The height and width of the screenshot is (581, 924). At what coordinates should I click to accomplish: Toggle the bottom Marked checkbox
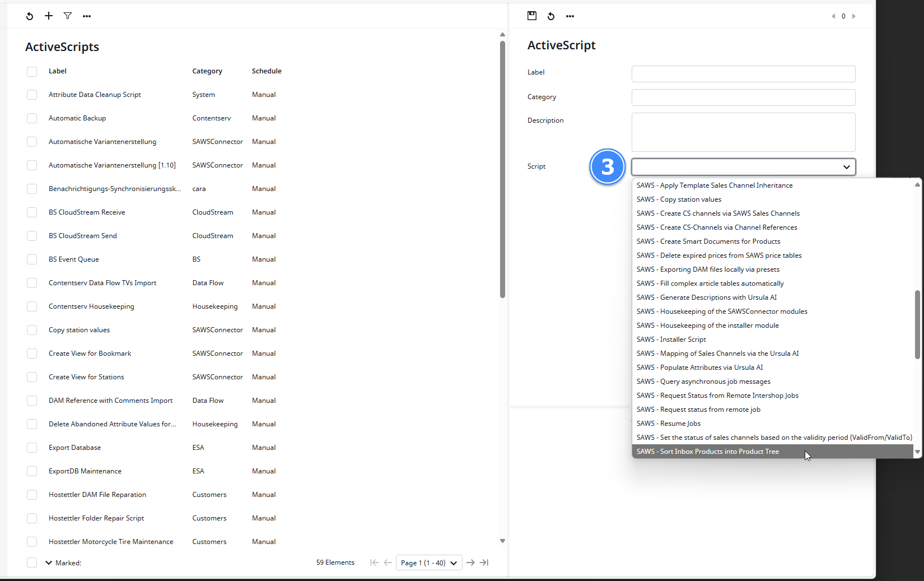coord(32,563)
